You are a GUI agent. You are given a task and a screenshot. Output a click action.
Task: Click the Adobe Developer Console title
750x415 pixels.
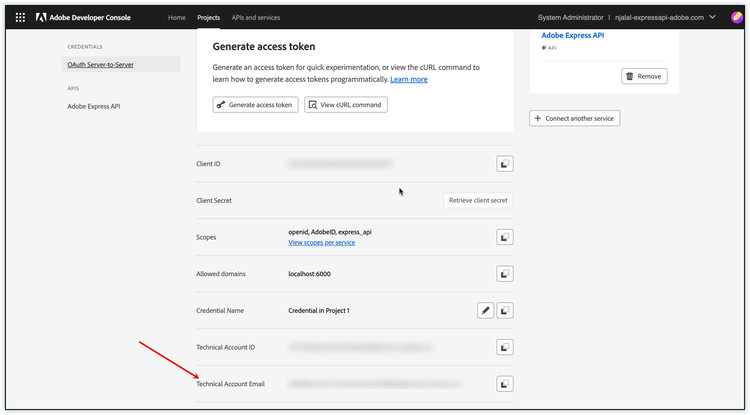(x=90, y=18)
